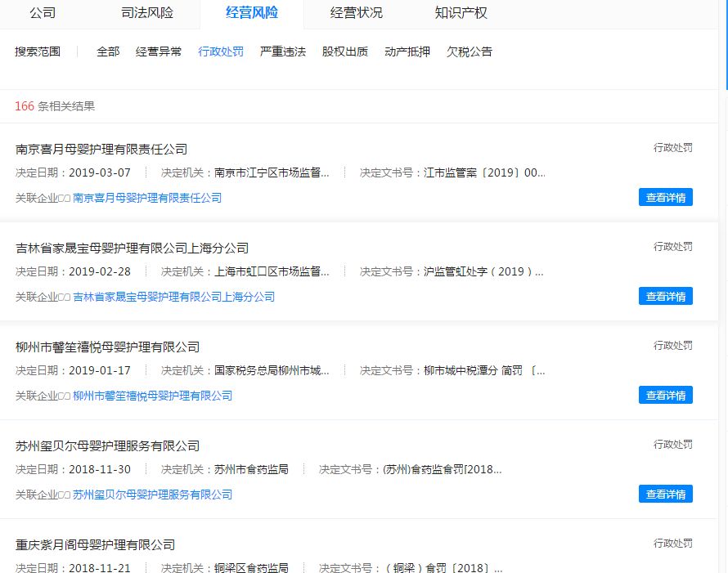View details of 吉林省家晟宝 penalty

[x=665, y=296]
